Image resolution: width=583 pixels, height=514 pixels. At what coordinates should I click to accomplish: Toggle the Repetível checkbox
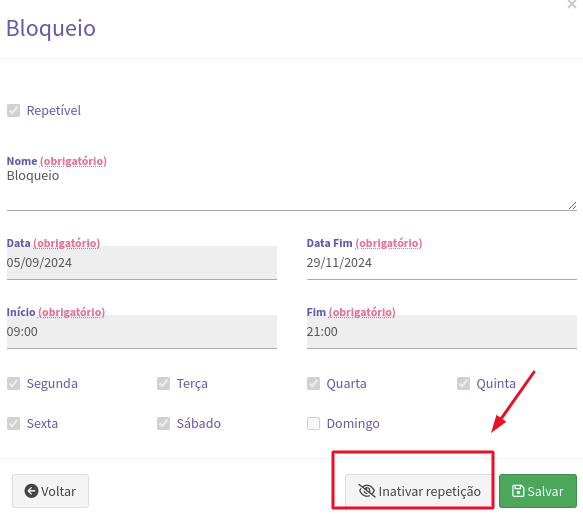[x=13, y=110]
